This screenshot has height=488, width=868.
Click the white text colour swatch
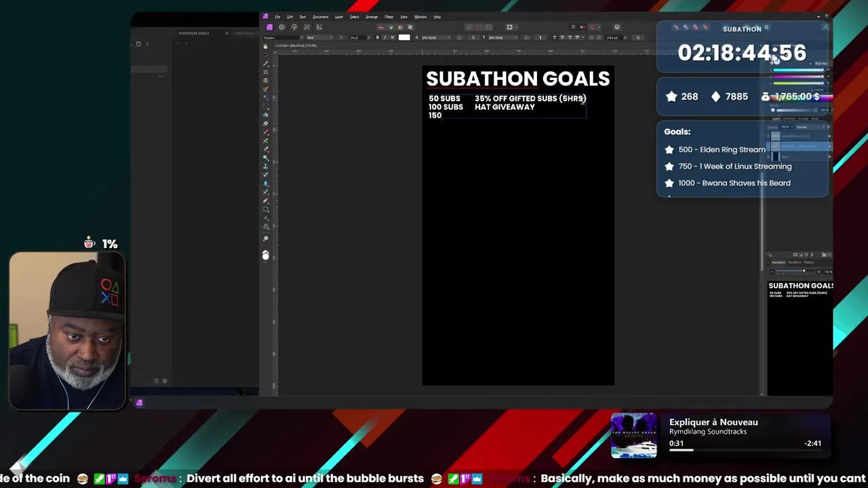(404, 37)
